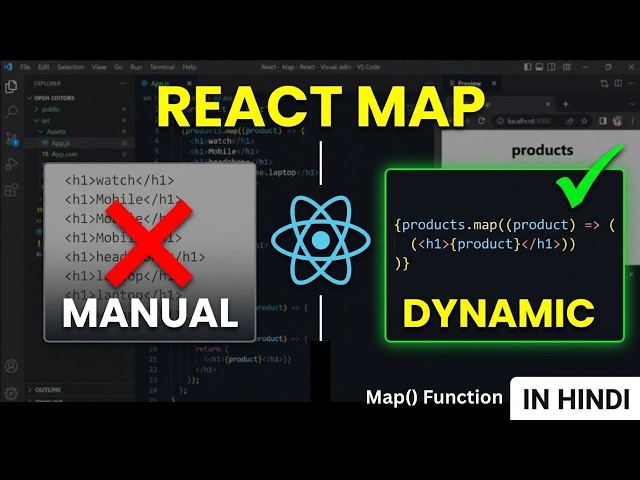Image resolution: width=640 pixels, height=480 pixels.
Task: Open the Terminal menu
Action: coord(162,67)
